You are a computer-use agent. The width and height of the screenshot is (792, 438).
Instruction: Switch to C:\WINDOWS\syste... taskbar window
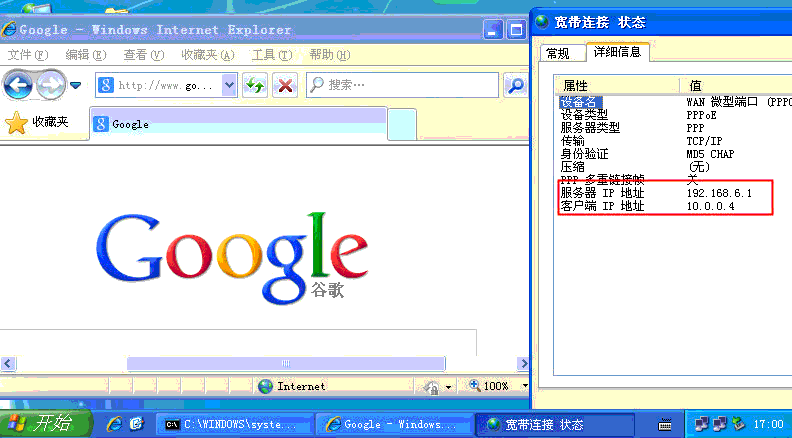(234, 424)
